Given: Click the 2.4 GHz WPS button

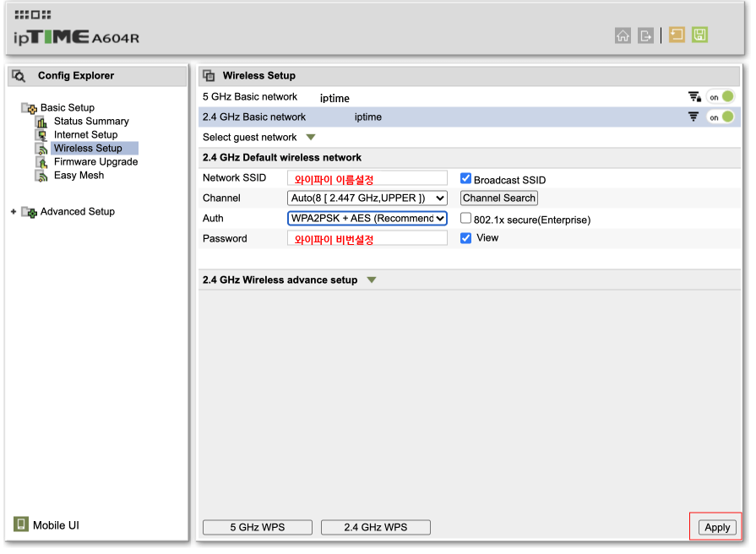Looking at the screenshot, I should (x=376, y=528).
